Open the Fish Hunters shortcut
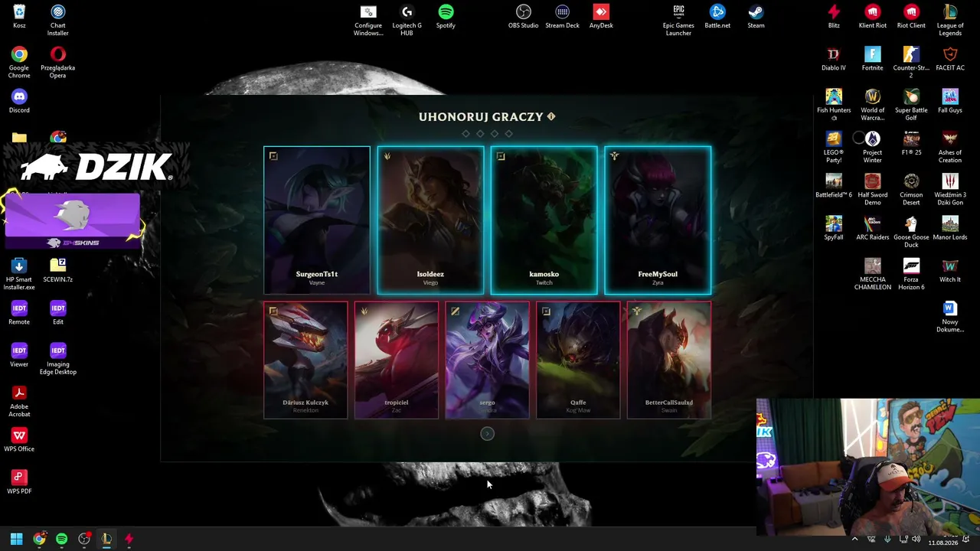Screen dimensions: 980x551 pyautogui.click(x=834, y=105)
